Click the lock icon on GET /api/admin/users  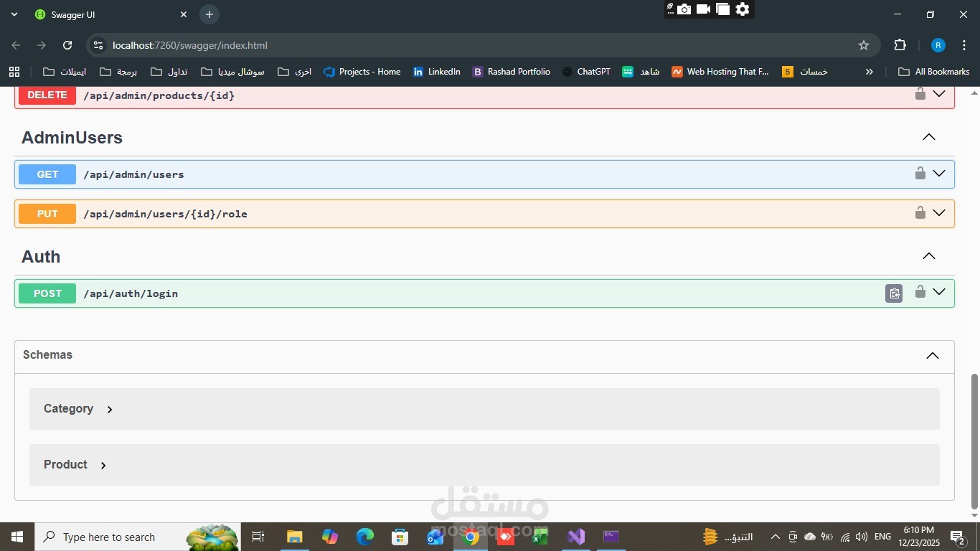pyautogui.click(x=920, y=173)
